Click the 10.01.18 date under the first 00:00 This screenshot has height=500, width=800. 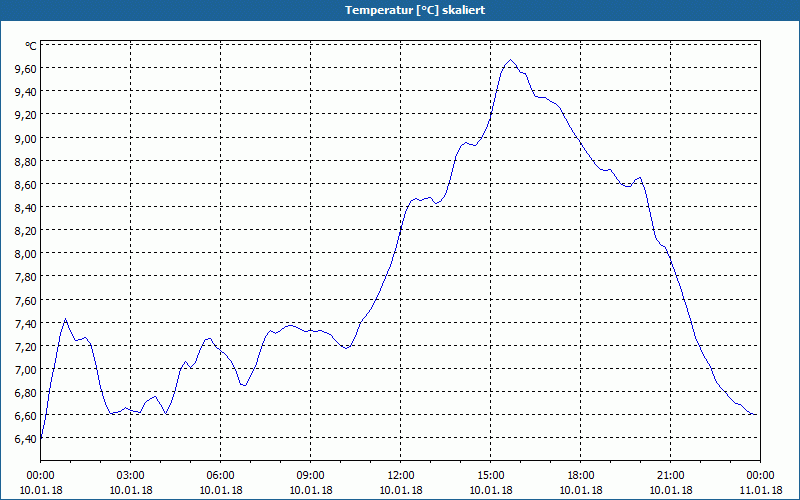click(41, 490)
